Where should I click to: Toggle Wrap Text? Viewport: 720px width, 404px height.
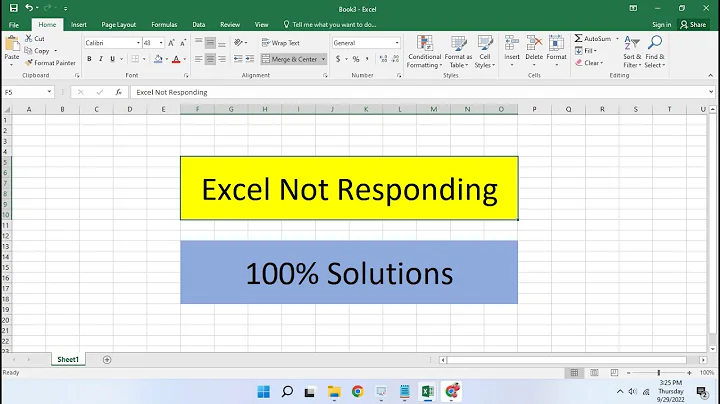[280, 43]
